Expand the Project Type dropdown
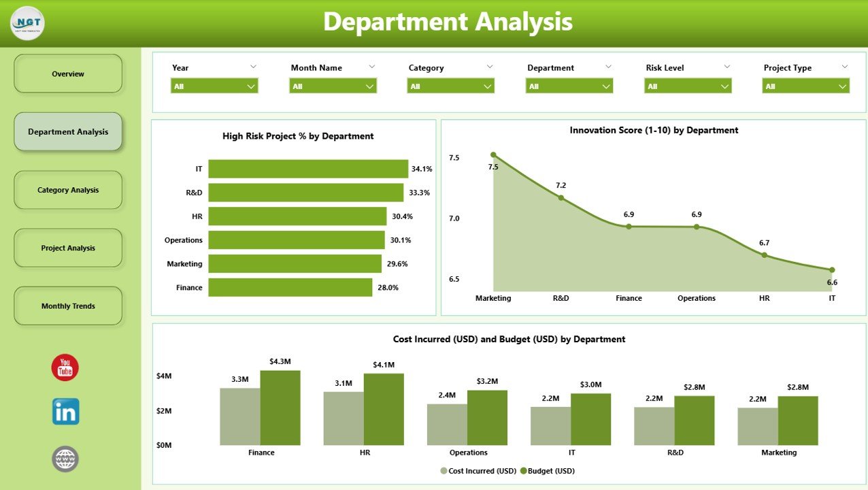Viewport: 868px width, 490px height. click(805, 85)
